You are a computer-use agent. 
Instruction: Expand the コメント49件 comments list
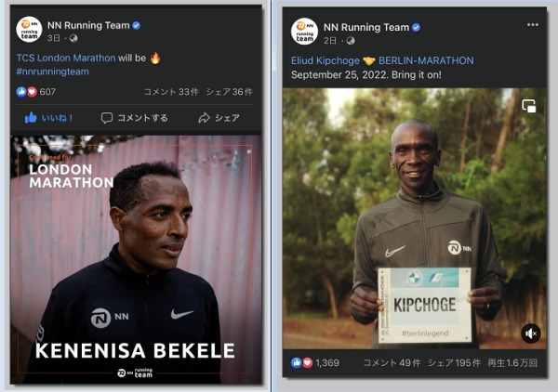(x=392, y=362)
